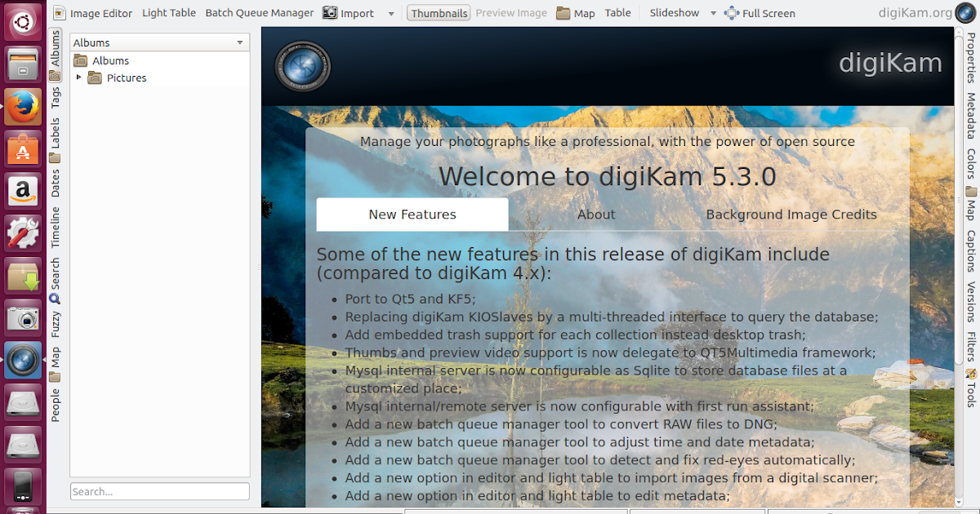
Task: Click the digiKam lens logo in the banner
Action: point(302,66)
